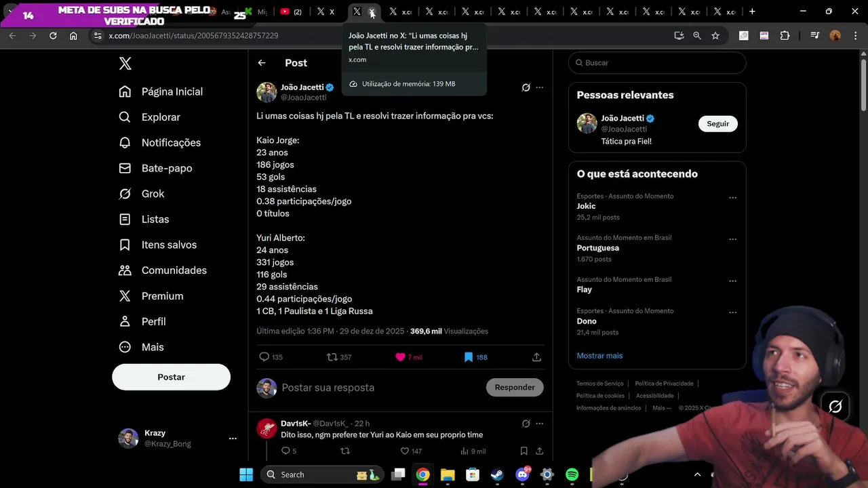Reload the page in Chrome

click(53, 36)
